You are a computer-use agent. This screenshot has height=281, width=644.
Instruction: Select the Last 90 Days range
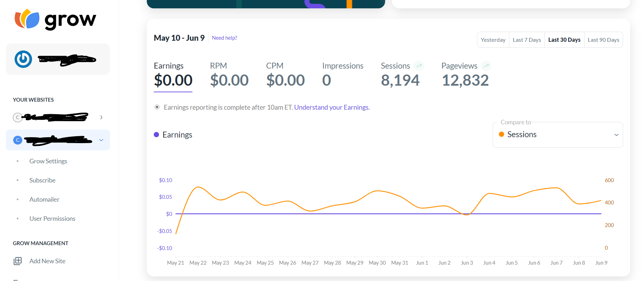coord(603,40)
